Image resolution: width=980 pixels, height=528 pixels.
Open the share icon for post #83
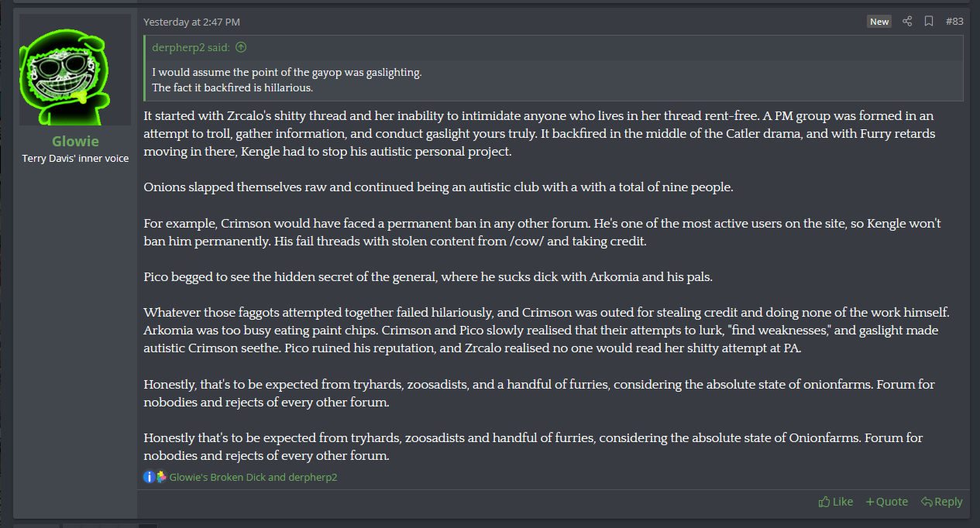tap(907, 22)
